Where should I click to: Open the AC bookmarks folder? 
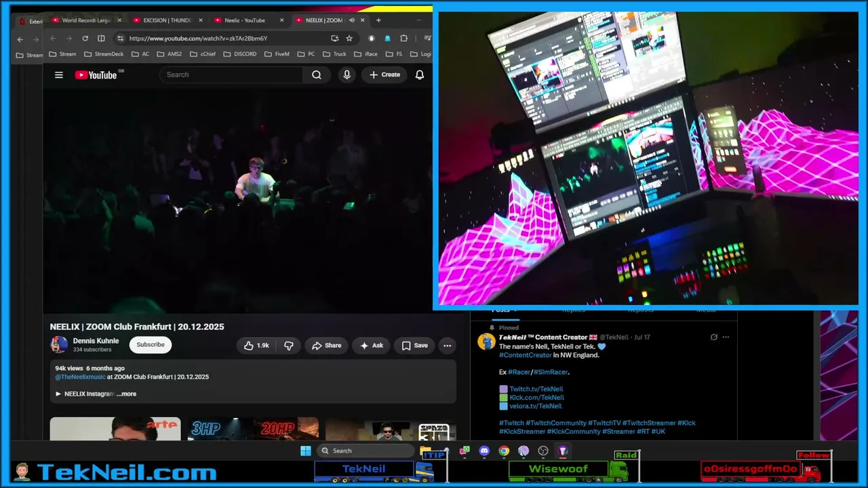[x=140, y=54]
